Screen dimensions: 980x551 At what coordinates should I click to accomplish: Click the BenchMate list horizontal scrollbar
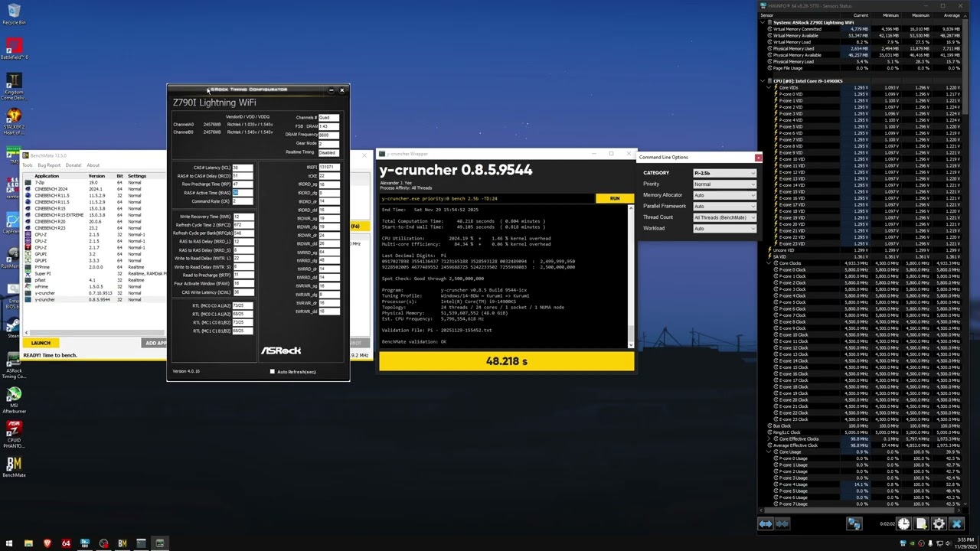click(95, 333)
